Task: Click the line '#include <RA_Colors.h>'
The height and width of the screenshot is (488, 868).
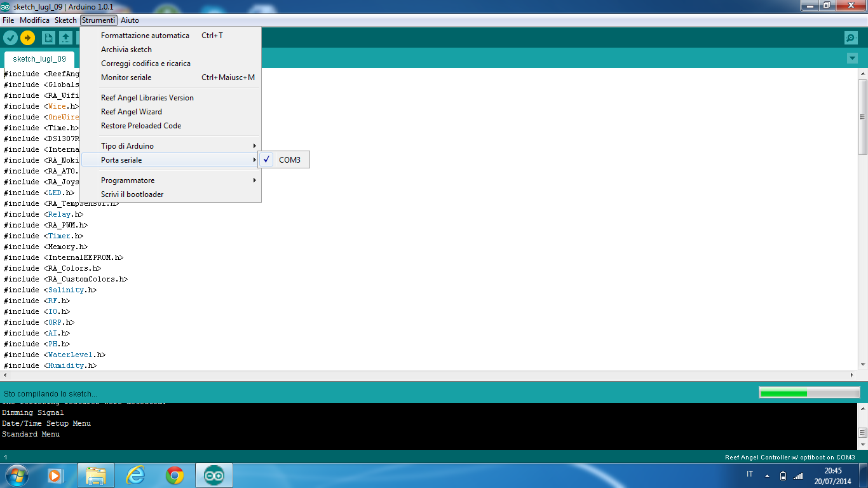Action: click(x=52, y=268)
